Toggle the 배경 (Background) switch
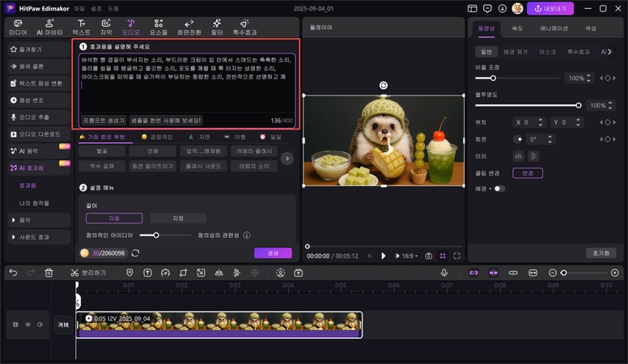Image resolution: width=628 pixels, height=364 pixels. [499, 188]
